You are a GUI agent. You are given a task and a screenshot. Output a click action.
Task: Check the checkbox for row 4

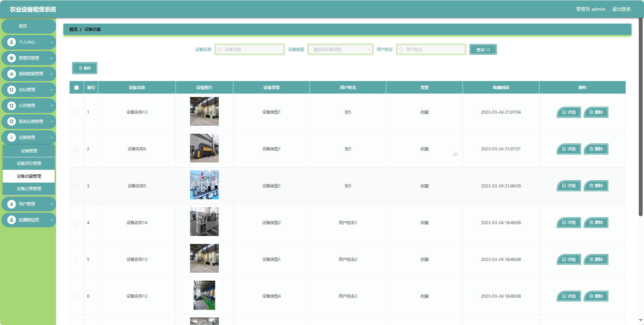[x=76, y=223]
